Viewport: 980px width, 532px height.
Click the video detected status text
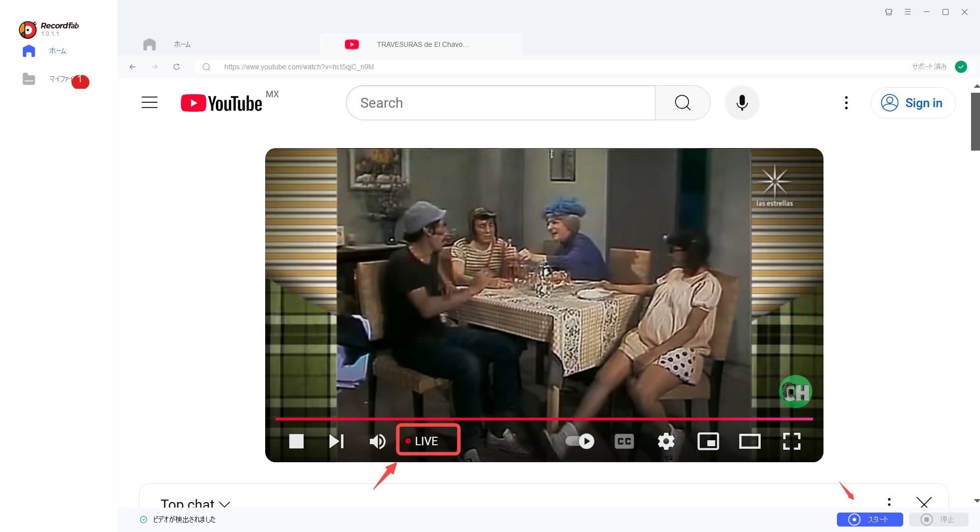click(x=184, y=520)
